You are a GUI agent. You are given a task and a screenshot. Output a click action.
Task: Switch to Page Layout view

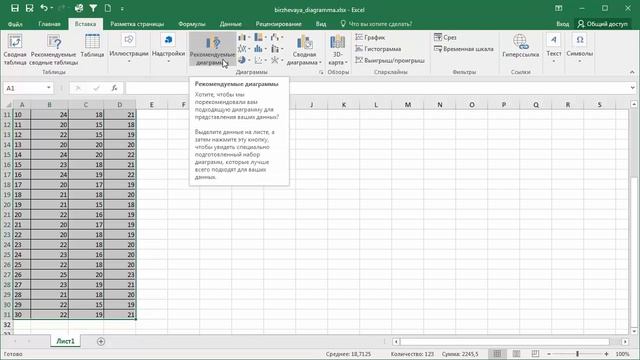click(516, 354)
